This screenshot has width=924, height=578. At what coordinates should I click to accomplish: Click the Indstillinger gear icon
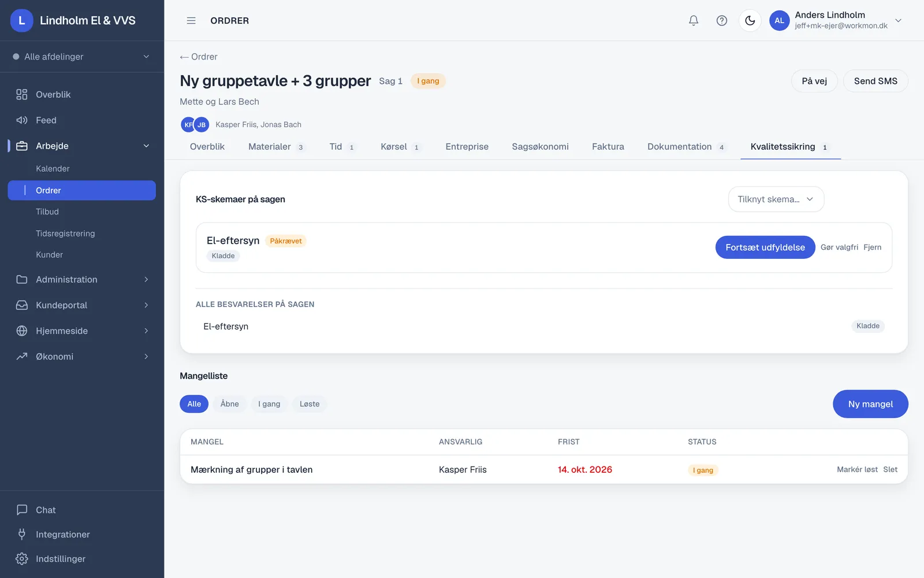[x=22, y=559]
